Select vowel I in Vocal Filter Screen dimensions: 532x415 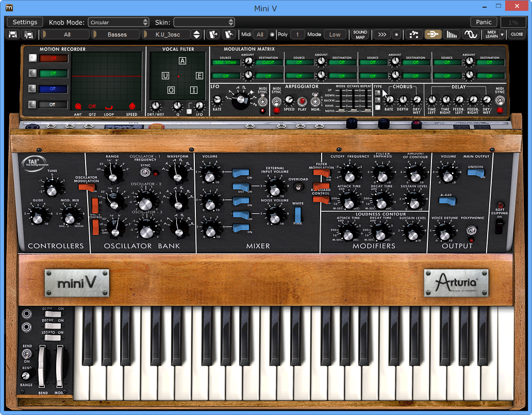[194, 90]
